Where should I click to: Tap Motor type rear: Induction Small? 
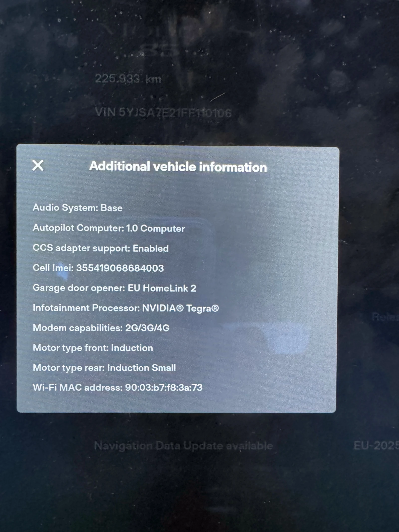[x=104, y=368]
